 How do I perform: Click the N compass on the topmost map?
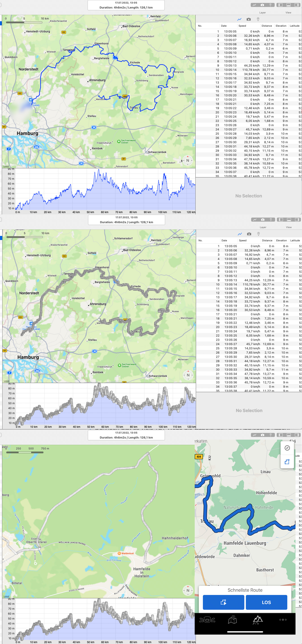[188, 160]
